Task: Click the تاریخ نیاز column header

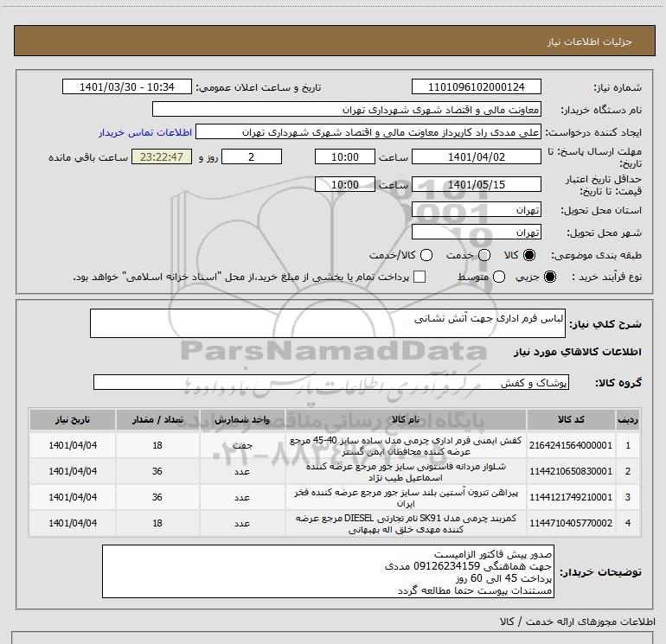Action: (x=73, y=420)
